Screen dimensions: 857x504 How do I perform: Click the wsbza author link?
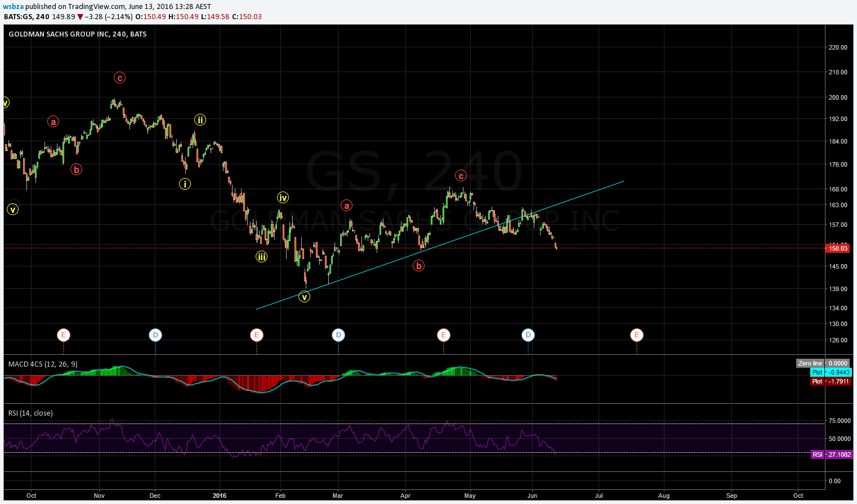pos(14,7)
